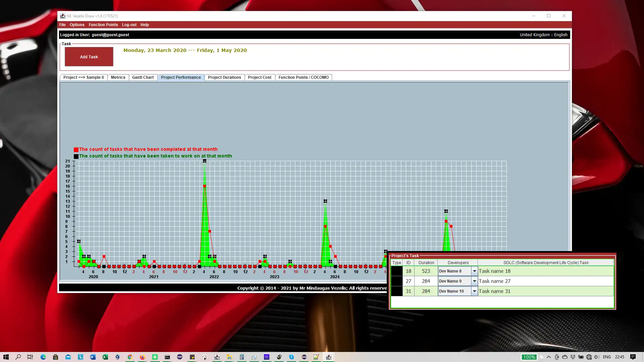Open Dev Name 8 dropdown arrow
Viewport: 644px width, 362px height.
coord(474,271)
